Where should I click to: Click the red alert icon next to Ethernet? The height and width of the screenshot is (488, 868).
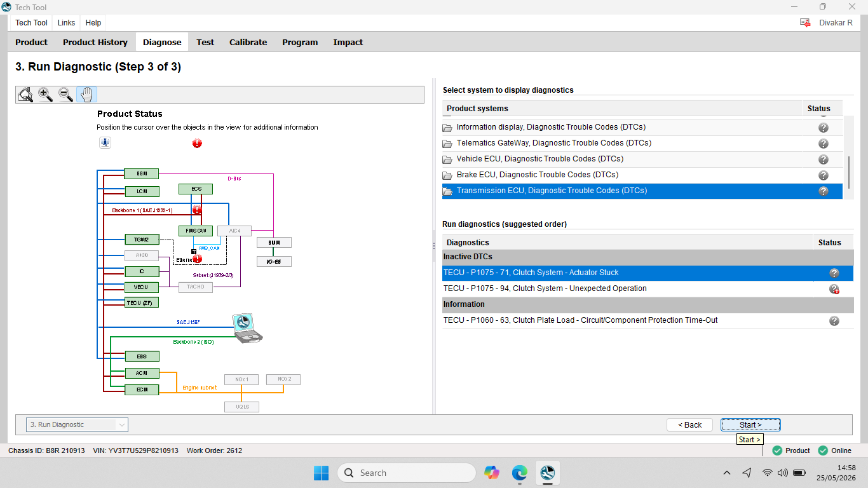click(x=197, y=259)
